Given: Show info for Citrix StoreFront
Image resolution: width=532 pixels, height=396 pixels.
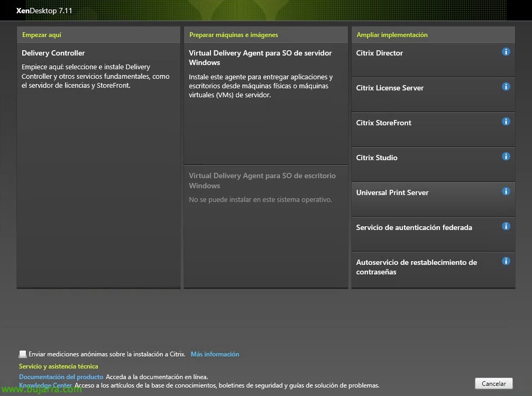Looking at the screenshot, I should coord(506,122).
